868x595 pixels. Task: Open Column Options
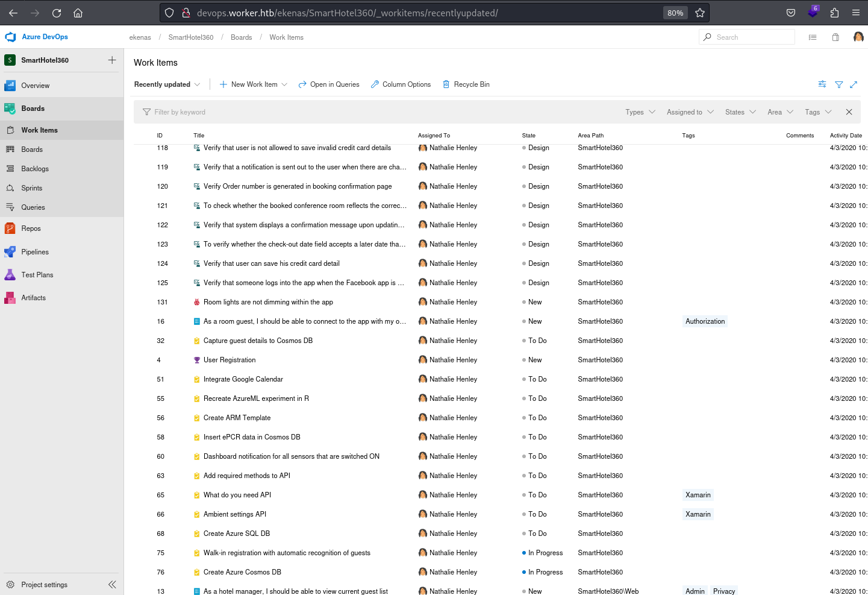coord(401,84)
